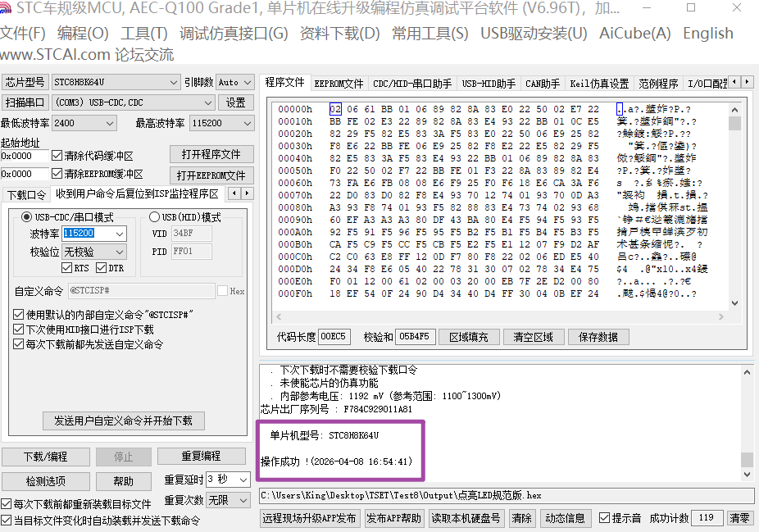Viewport: 759px width, 532px height.
Task: Click hex view scroll-down arrow
Action: click(x=734, y=303)
